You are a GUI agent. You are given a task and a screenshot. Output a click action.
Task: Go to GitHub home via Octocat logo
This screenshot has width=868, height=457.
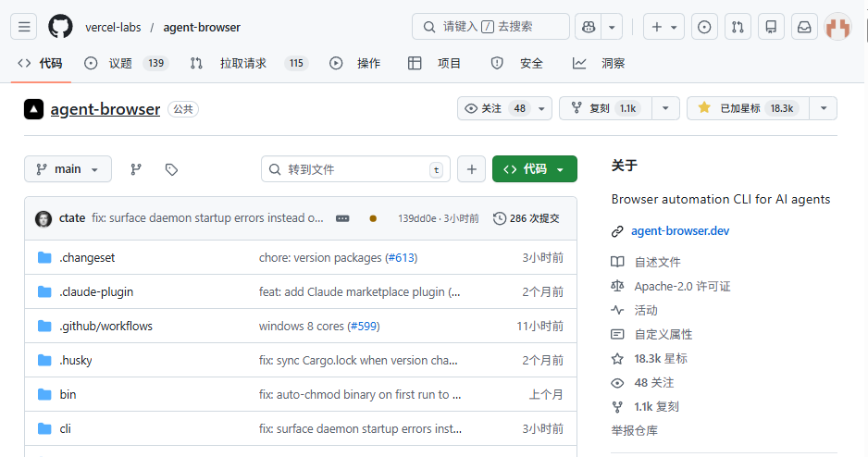pyautogui.click(x=60, y=27)
